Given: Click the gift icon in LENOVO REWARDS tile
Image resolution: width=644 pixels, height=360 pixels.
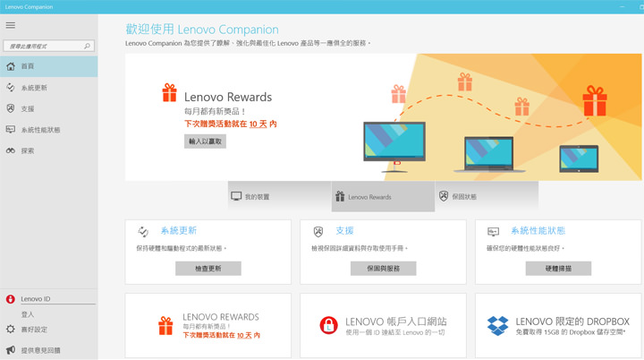Looking at the screenshot, I should tap(165, 326).
